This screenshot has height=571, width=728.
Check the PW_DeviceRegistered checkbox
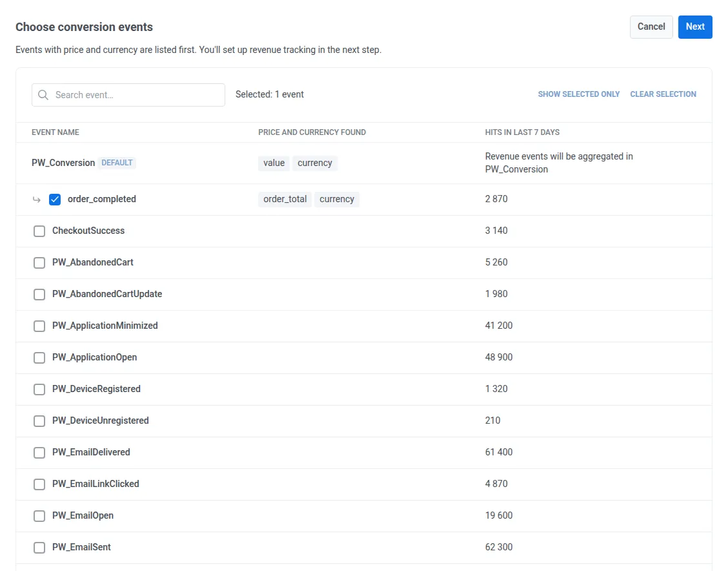coord(39,389)
